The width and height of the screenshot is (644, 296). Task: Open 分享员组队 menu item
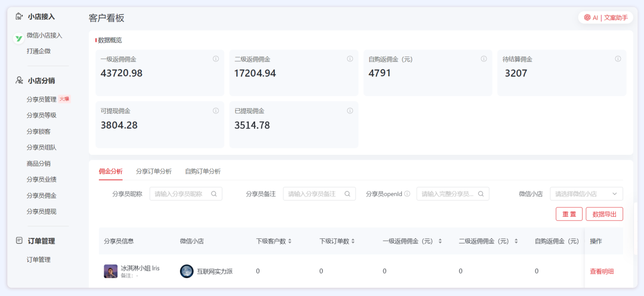point(42,148)
